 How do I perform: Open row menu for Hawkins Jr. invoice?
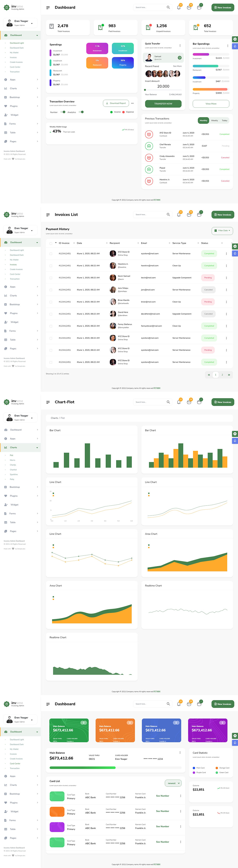pos(226,266)
